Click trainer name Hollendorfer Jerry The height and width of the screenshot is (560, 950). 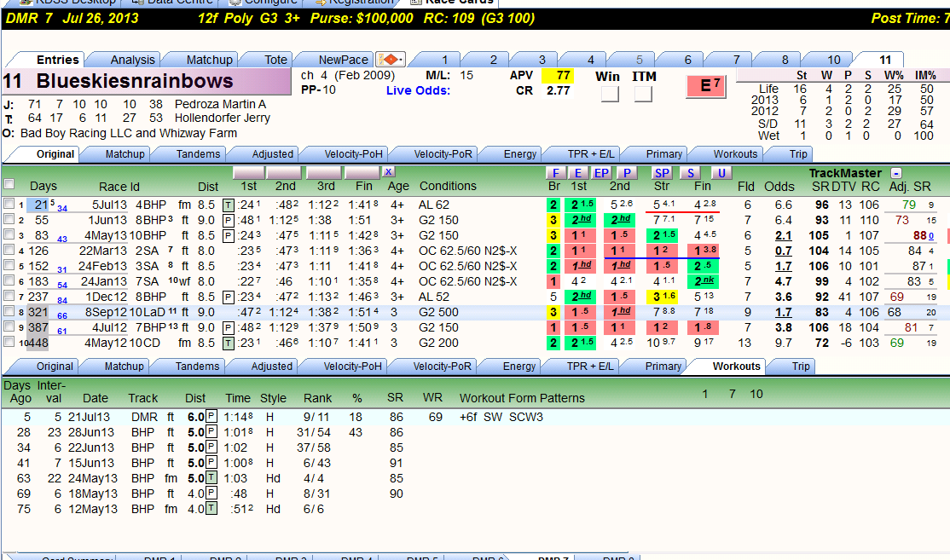click(x=223, y=118)
